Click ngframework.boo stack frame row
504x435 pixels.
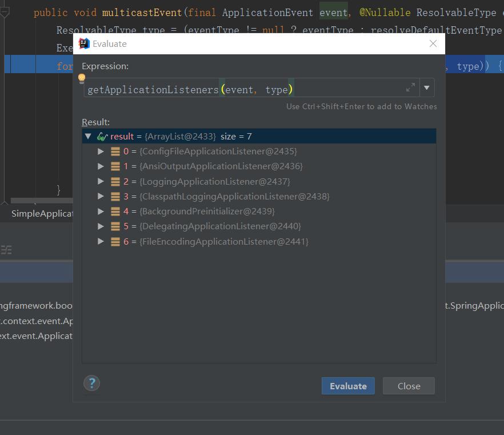click(37, 305)
